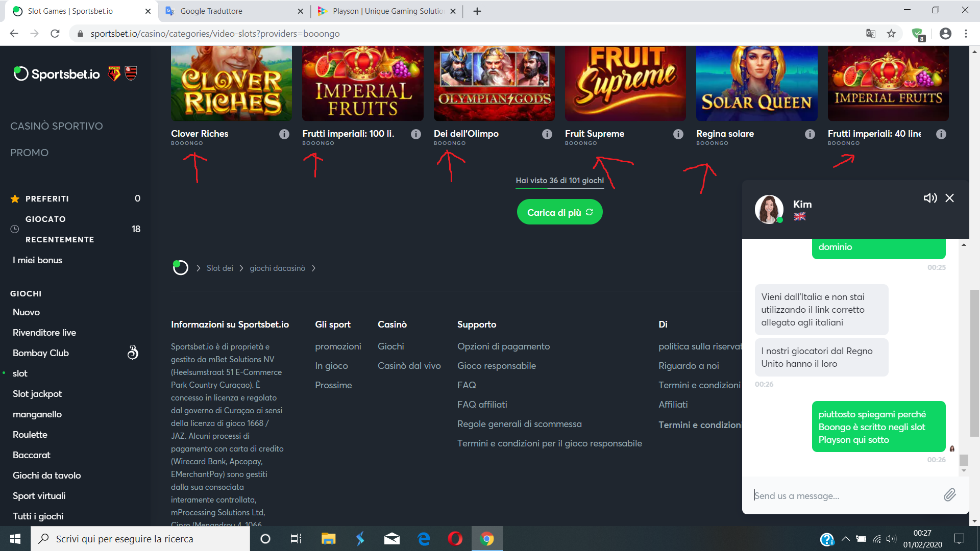This screenshot has width=980, height=551.
Task: Open Microsoft Edge from taskbar
Action: [424, 539]
